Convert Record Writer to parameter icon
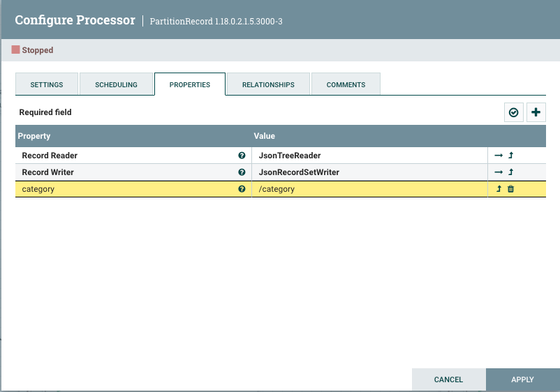The image size is (560, 392). (x=510, y=172)
